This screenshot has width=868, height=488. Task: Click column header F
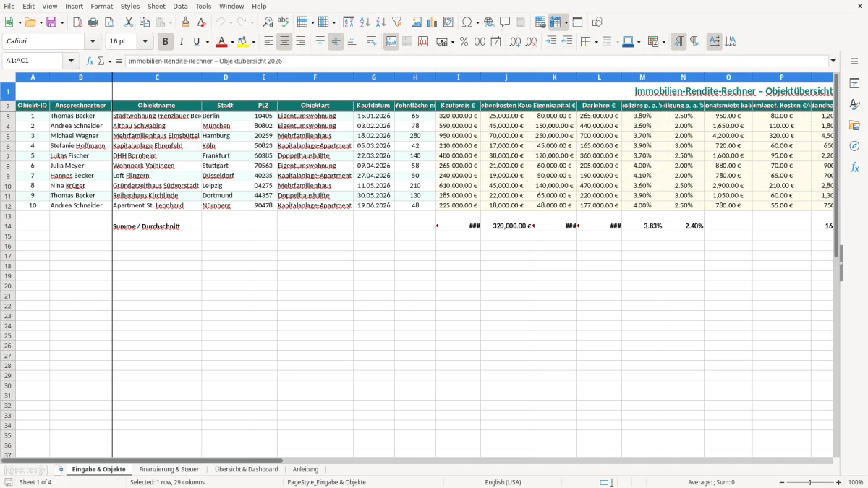[315, 77]
